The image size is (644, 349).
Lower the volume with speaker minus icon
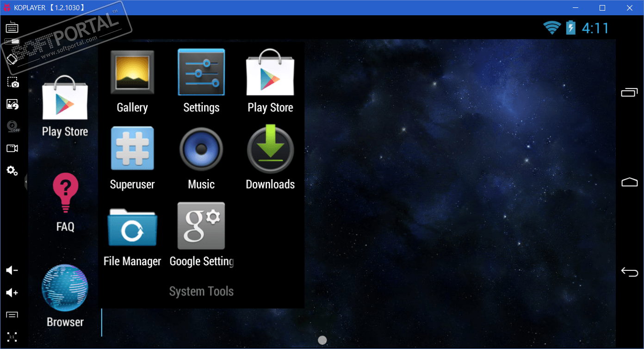coord(12,271)
